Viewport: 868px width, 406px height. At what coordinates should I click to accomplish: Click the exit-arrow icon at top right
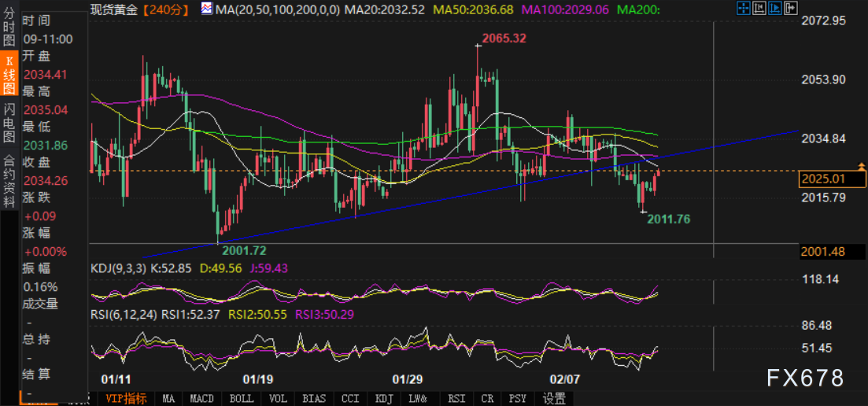[x=792, y=9]
